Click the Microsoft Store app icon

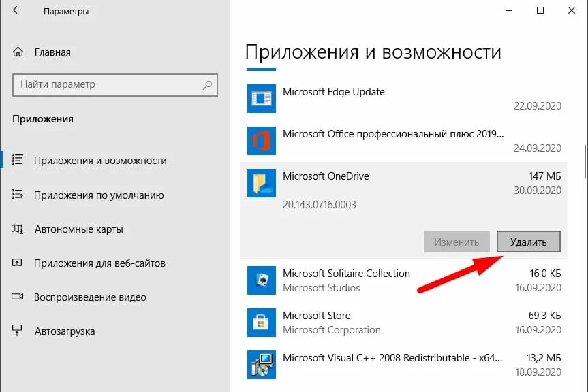262,323
